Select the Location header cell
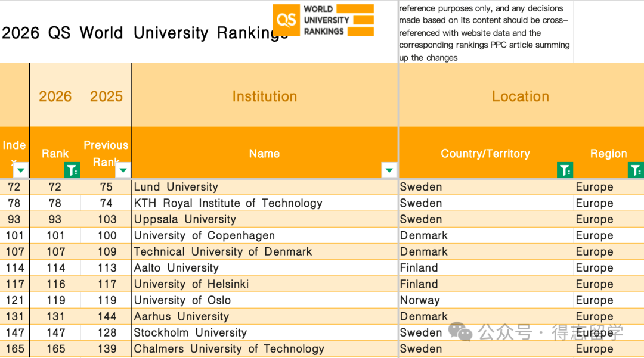This screenshot has width=644, height=358. 521,96
